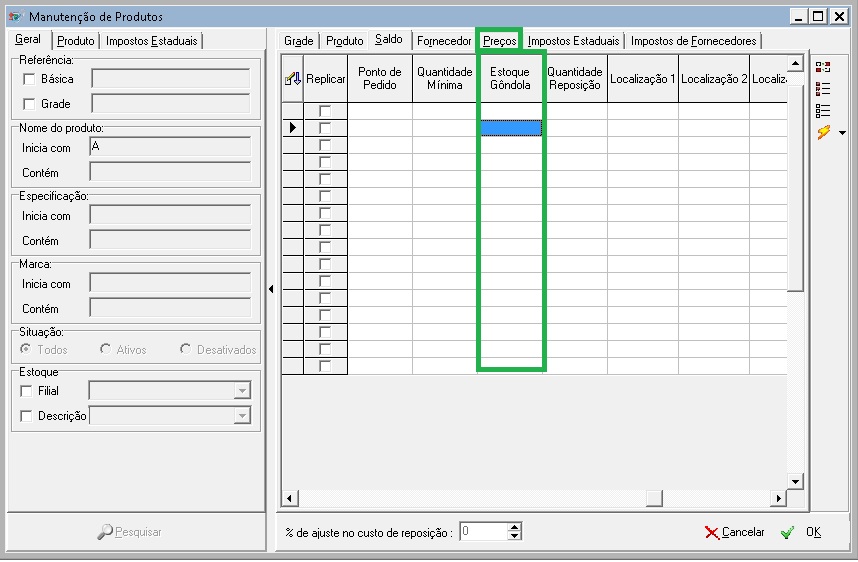858x562 pixels.
Task: Click Nome do produto Contém field
Action: pyautogui.click(x=170, y=172)
